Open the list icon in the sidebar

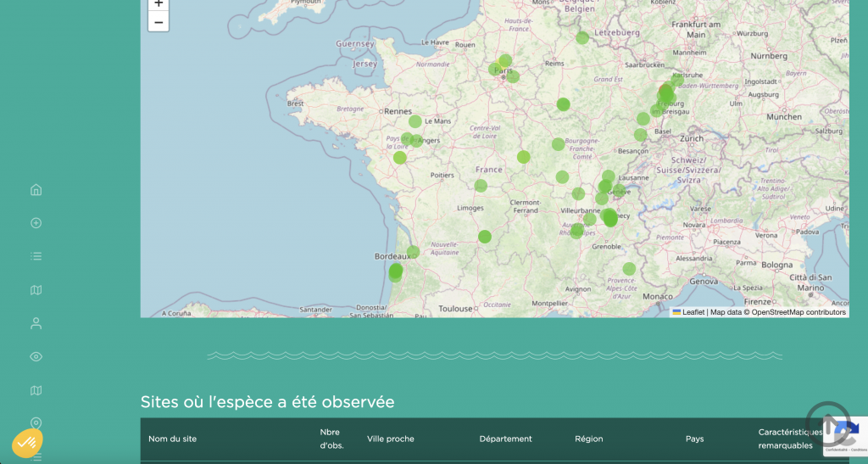(36, 256)
